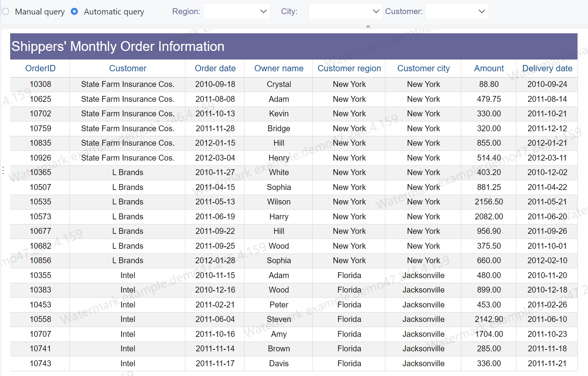
Task: Click the three-dot handle on left edge
Action: (x=3, y=170)
